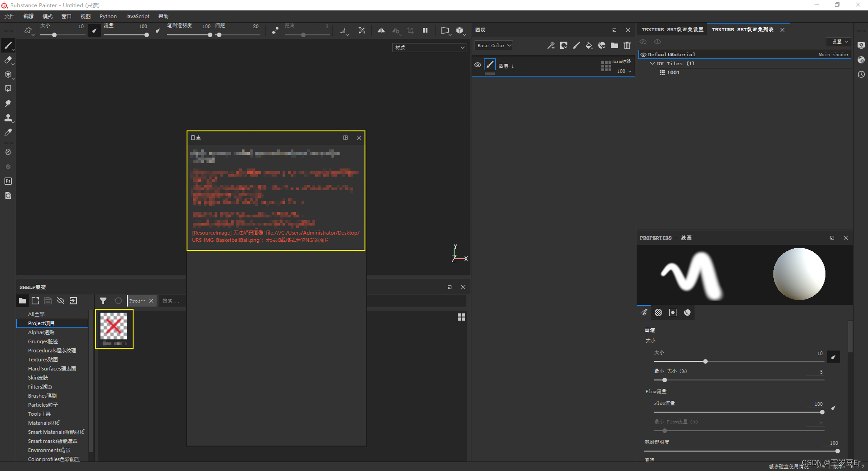Select the Color picker tool
This screenshot has height=471, width=868.
coord(8,132)
